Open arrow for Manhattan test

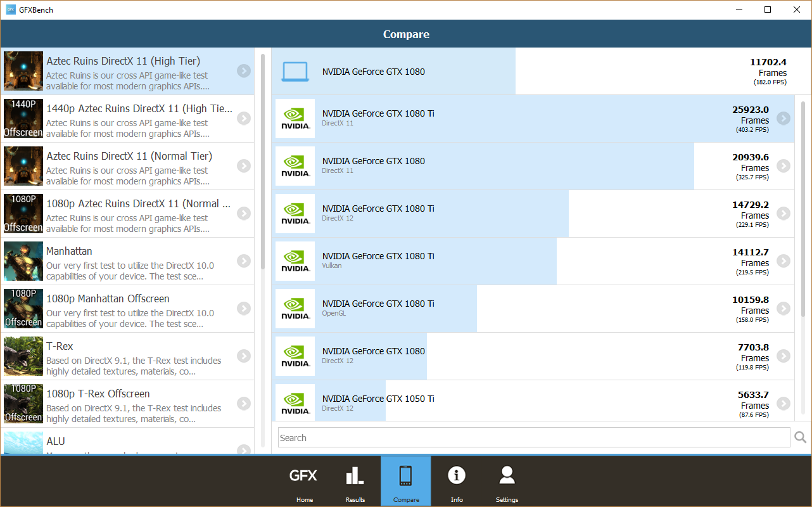pos(244,260)
